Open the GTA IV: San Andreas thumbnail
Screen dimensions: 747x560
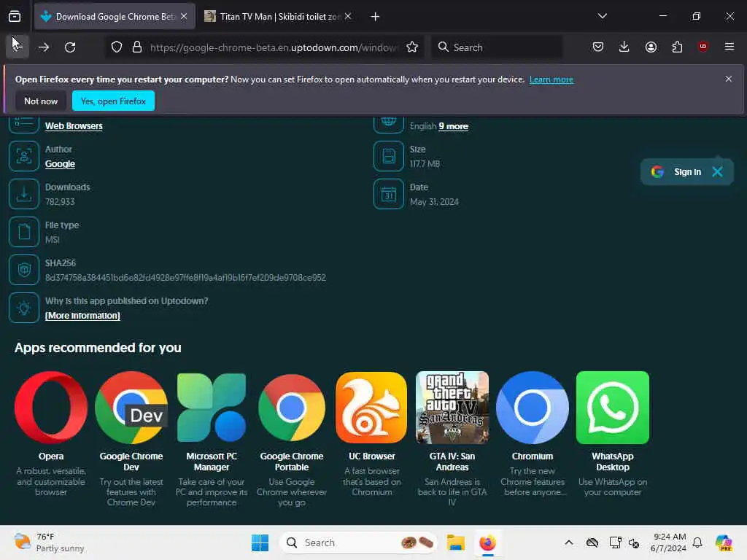(452, 408)
